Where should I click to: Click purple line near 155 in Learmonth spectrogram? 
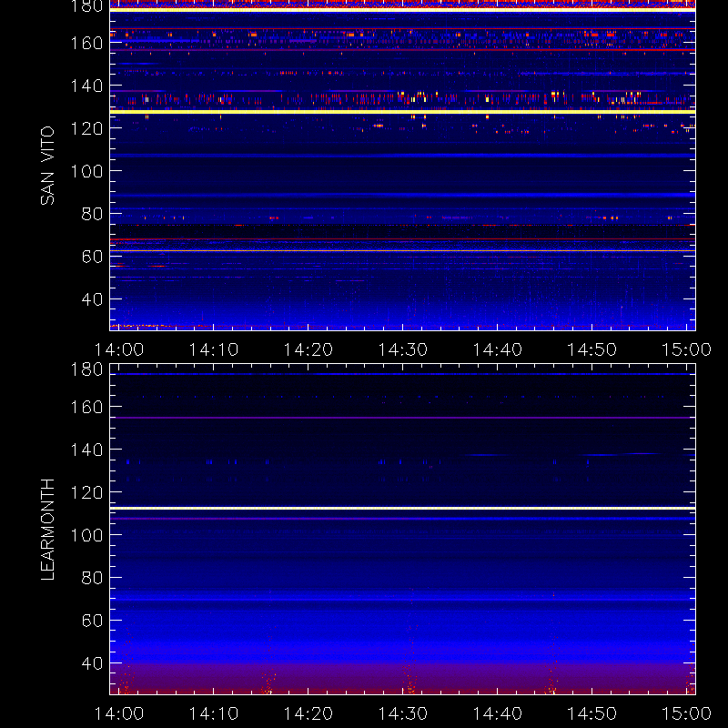click(402, 418)
